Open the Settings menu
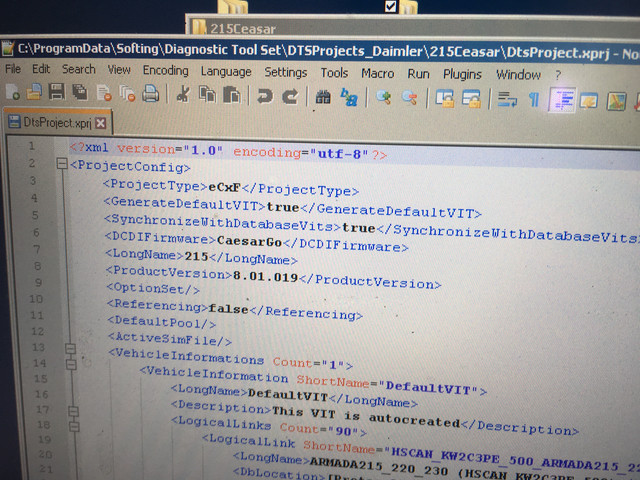 (x=285, y=73)
